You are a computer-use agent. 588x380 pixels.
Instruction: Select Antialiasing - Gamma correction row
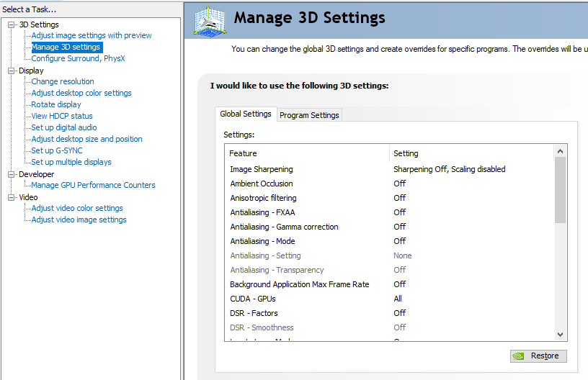tap(390, 227)
